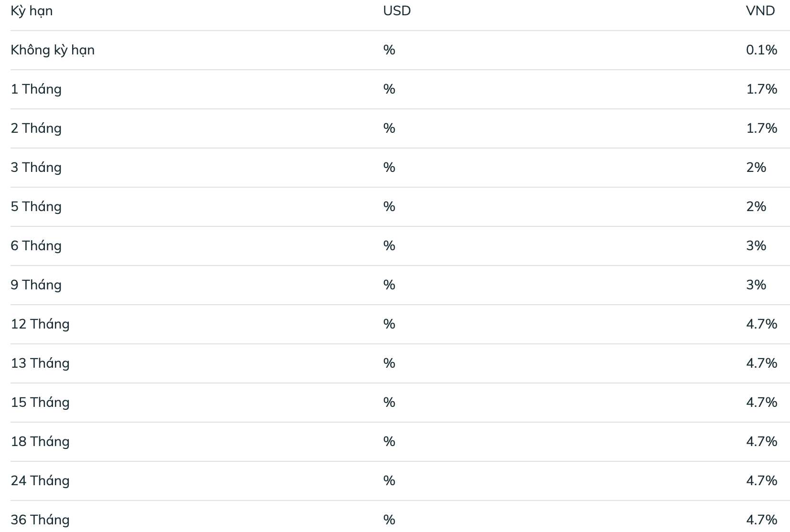This screenshot has width=790, height=532.
Task: Click the 4.7% rate for 36 Tháng
Action: pos(762,520)
